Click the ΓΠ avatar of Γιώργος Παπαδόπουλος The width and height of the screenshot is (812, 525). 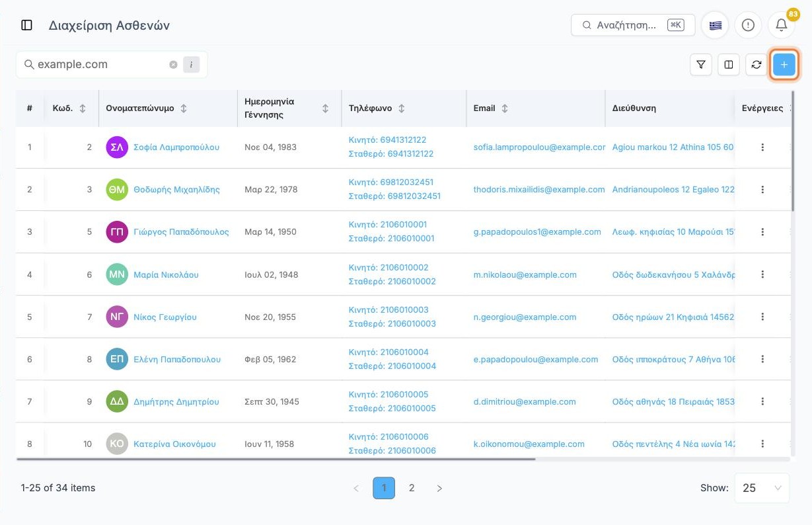[117, 232]
